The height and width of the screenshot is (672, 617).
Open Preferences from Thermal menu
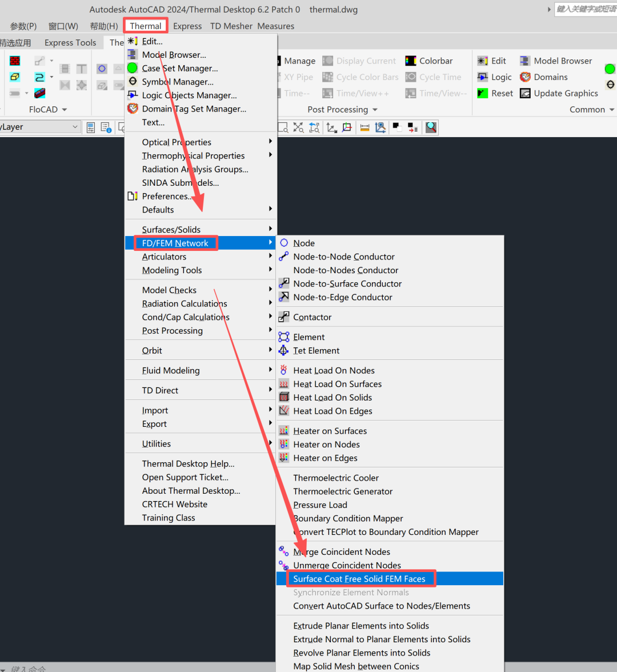coord(167,197)
